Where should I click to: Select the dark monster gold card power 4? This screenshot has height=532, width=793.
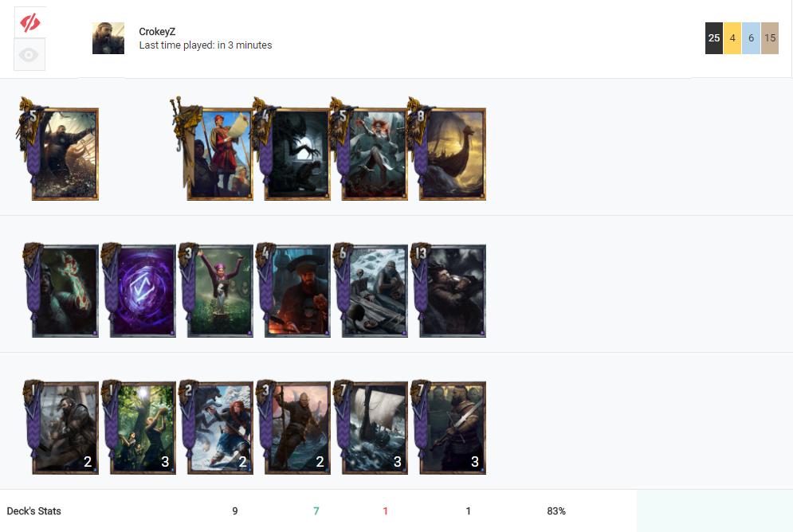[x=292, y=150]
